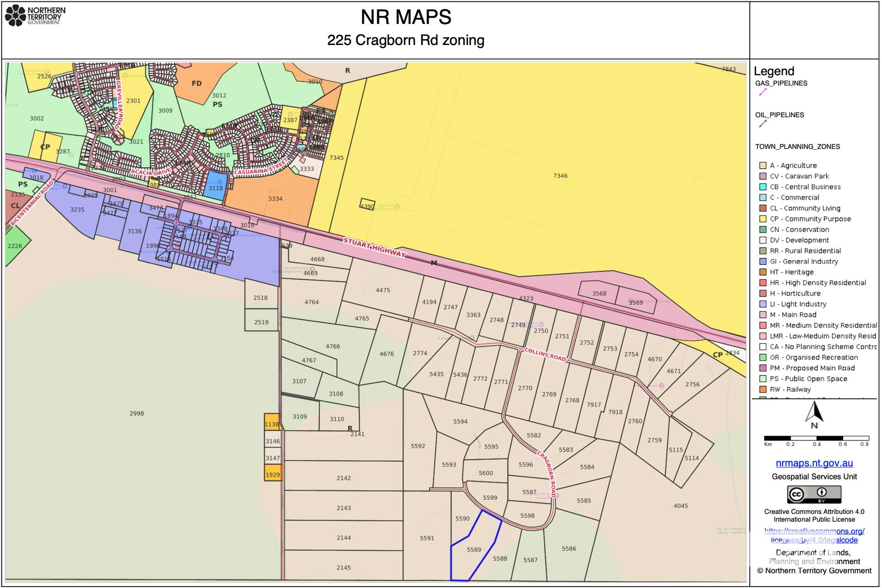Select the large yellow parcel 7346

pyautogui.click(x=560, y=176)
